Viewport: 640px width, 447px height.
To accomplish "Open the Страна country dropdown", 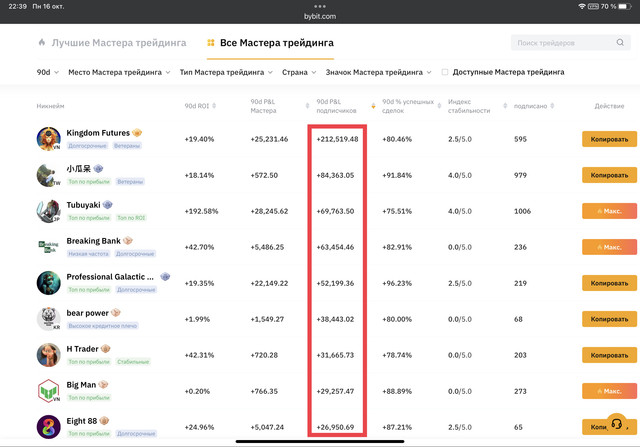I will pyautogui.click(x=299, y=72).
